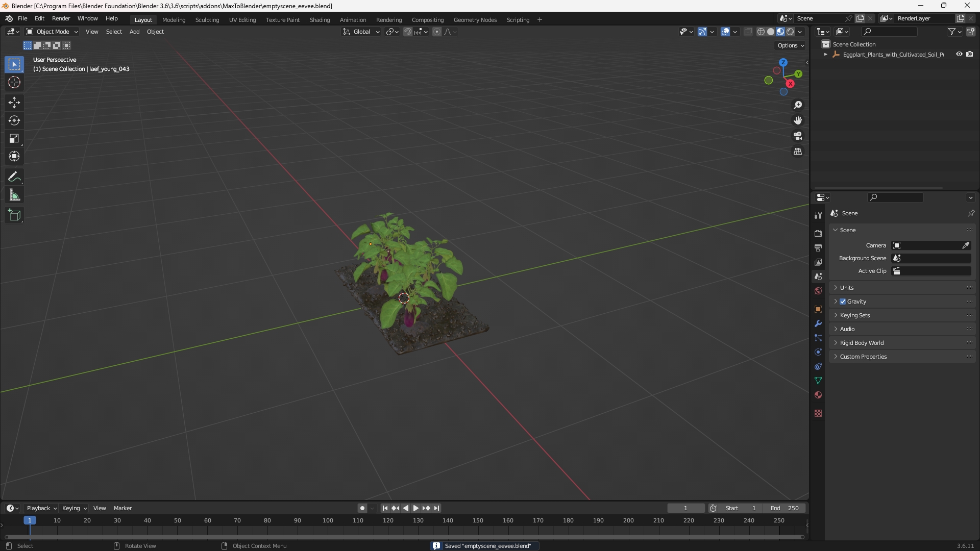Open the Keying popover in timeline
980x551 pixels.
[x=74, y=508]
